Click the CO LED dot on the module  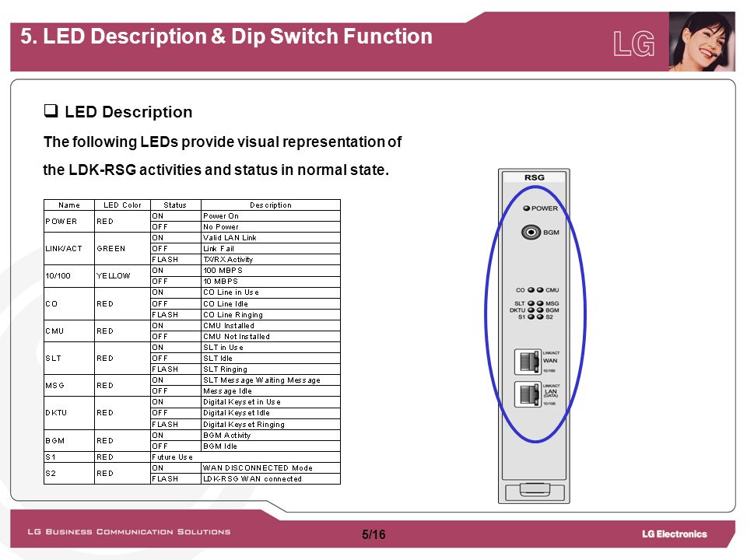(531, 289)
